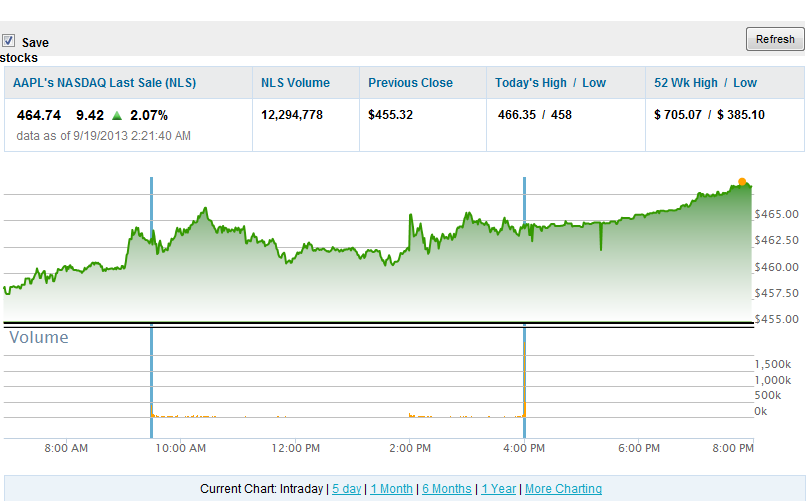The width and height of the screenshot is (809, 501).
Task: Click the 464.74 last sale price
Action: tap(39, 115)
